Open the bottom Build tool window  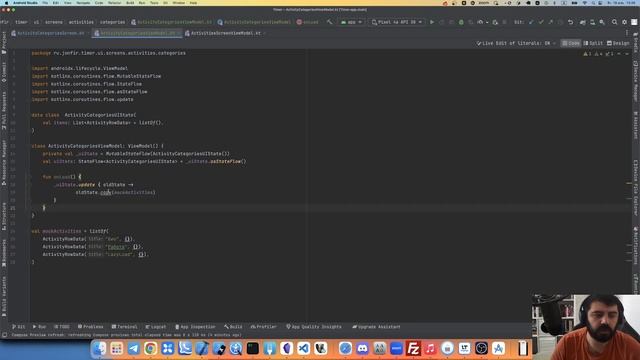[233, 327]
